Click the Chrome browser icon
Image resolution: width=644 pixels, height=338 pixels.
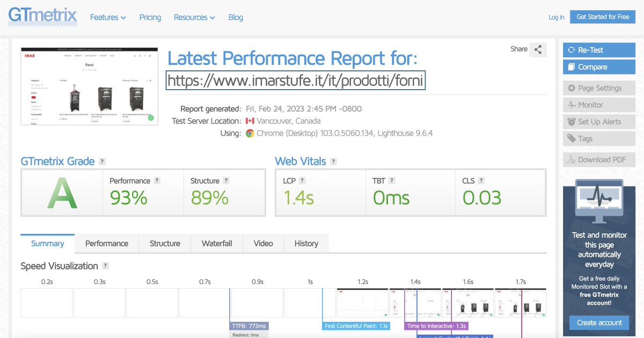click(250, 133)
